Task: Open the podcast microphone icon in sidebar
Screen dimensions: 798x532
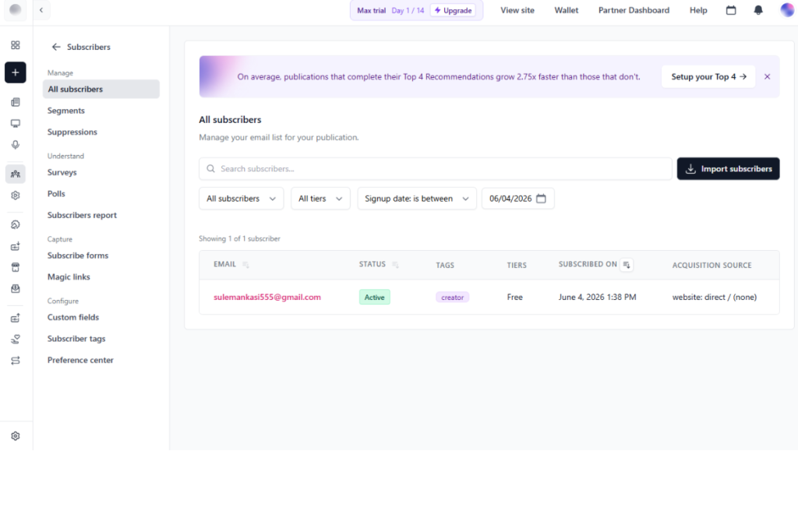Action: tap(16, 145)
